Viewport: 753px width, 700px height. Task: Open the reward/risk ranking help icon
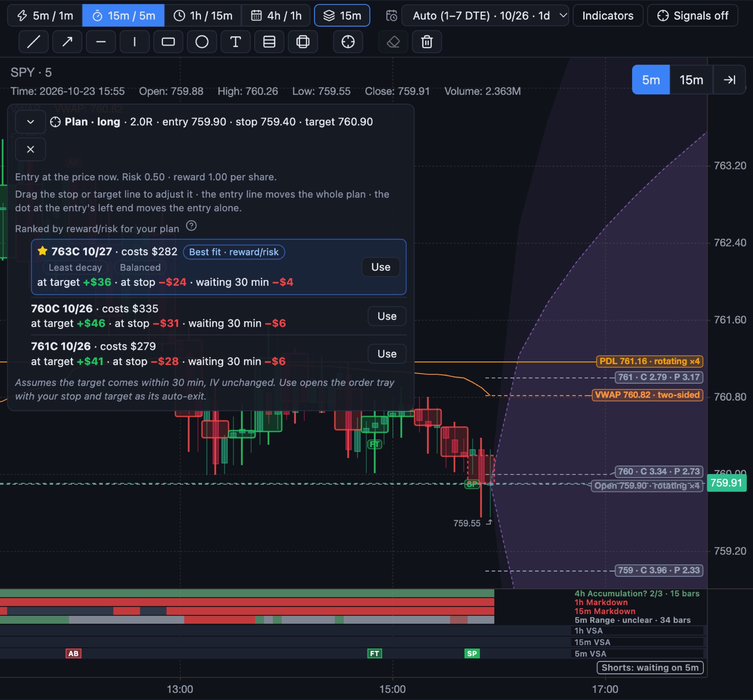[x=191, y=226]
